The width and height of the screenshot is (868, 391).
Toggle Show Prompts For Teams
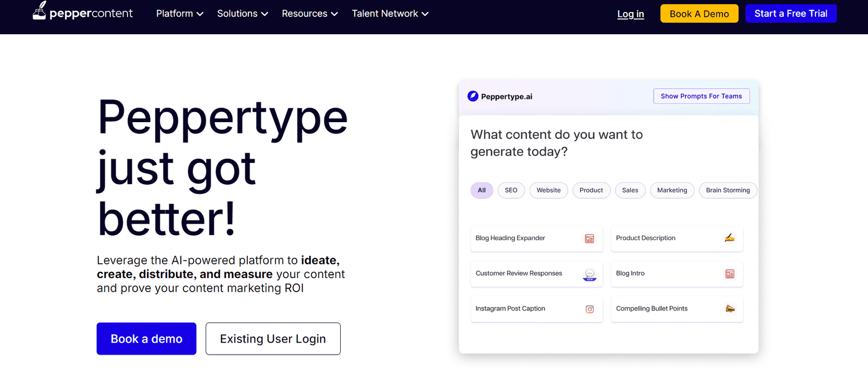(x=701, y=96)
